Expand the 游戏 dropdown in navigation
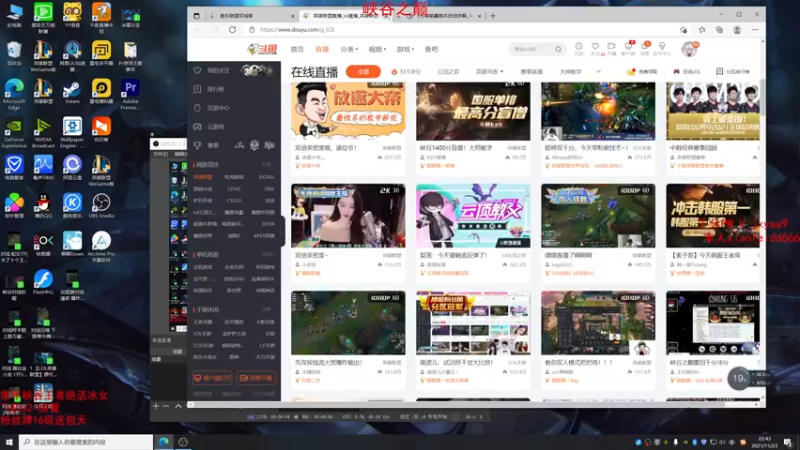800x450 pixels. pyautogui.click(x=405, y=49)
